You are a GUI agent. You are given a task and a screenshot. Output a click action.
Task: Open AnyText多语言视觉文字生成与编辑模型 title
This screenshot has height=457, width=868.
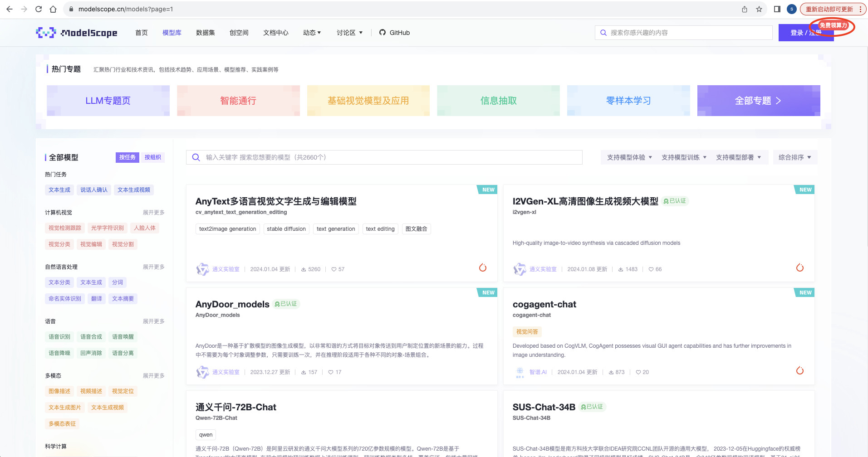[x=276, y=201]
